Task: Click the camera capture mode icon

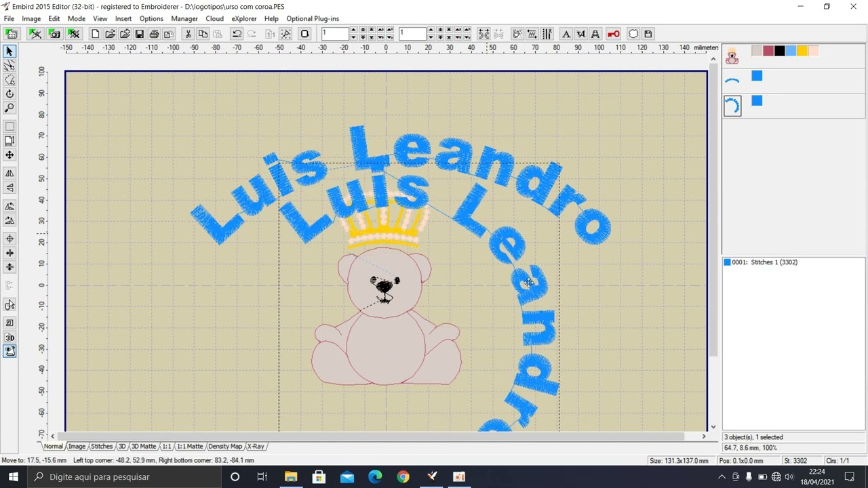Action: 54,34
